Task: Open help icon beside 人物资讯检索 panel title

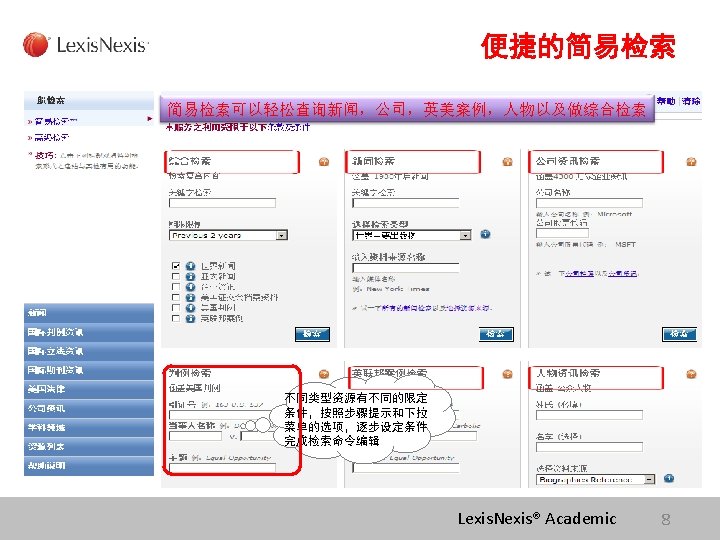Action: (691, 374)
